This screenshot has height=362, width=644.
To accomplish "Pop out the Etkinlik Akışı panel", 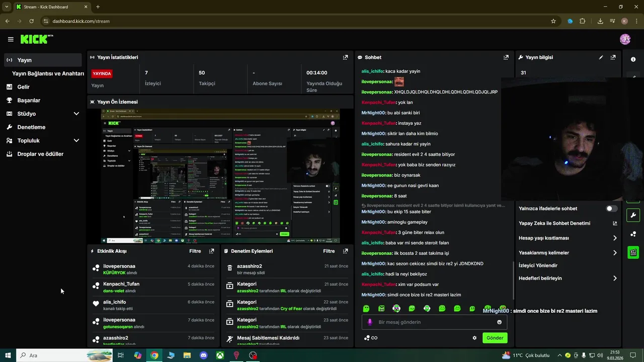I will click(x=211, y=251).
